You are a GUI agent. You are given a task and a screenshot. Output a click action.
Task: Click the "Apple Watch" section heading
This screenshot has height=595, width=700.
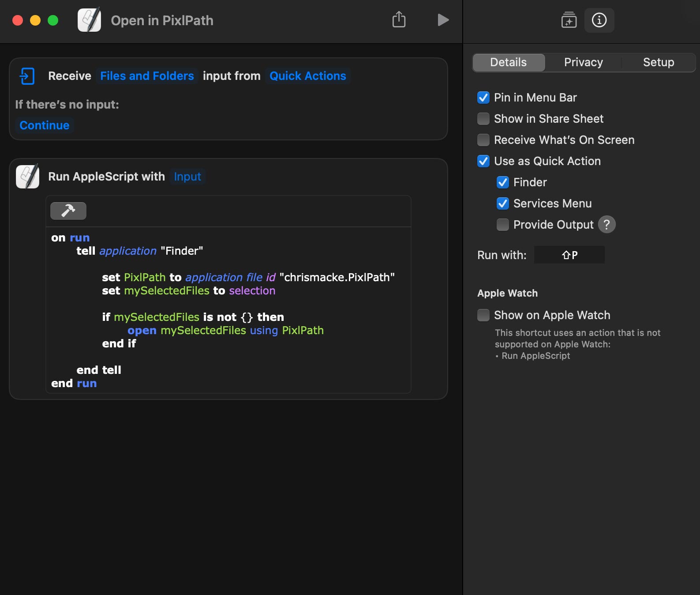pos(507,293)
